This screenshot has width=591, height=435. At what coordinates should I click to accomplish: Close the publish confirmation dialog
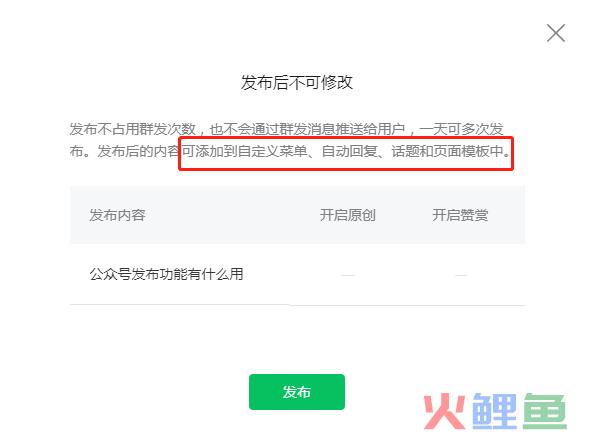(556, 33)
